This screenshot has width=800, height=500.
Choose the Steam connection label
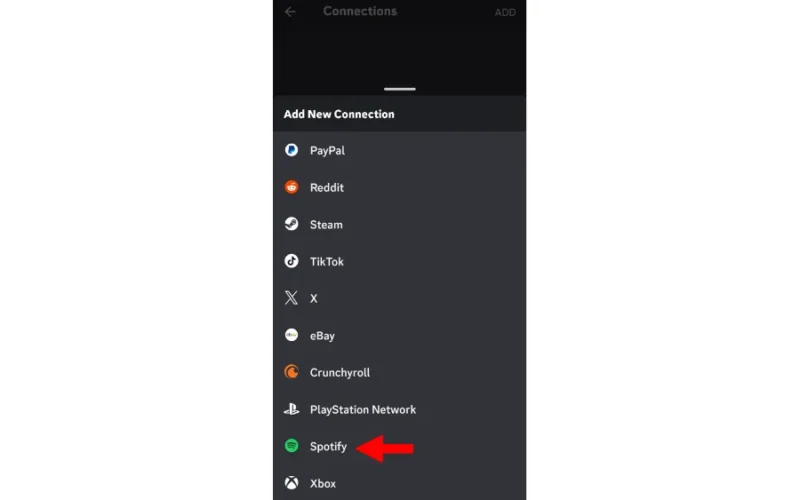pos(326,224)
